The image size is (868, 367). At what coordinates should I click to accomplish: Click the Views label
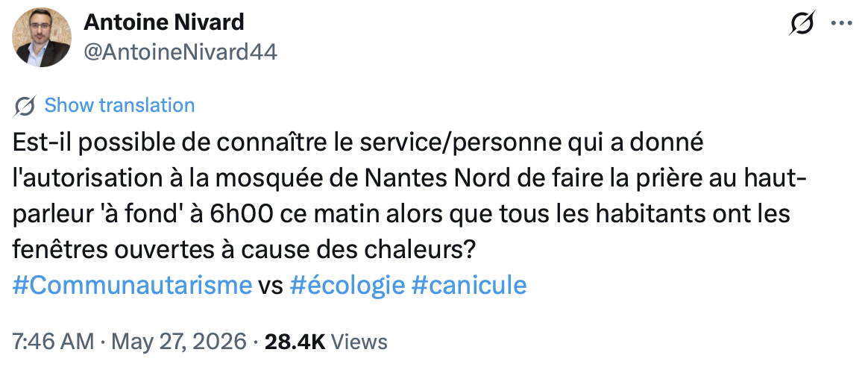tap(359, 342)
